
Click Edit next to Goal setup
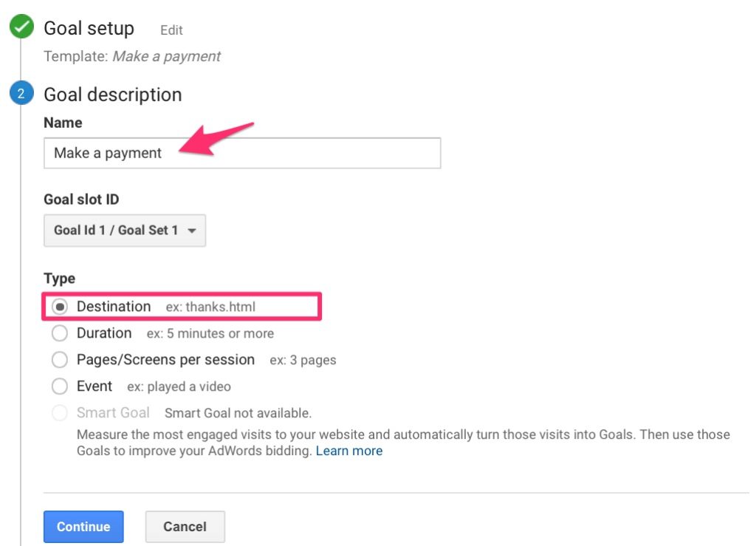[x=171, y=30]
